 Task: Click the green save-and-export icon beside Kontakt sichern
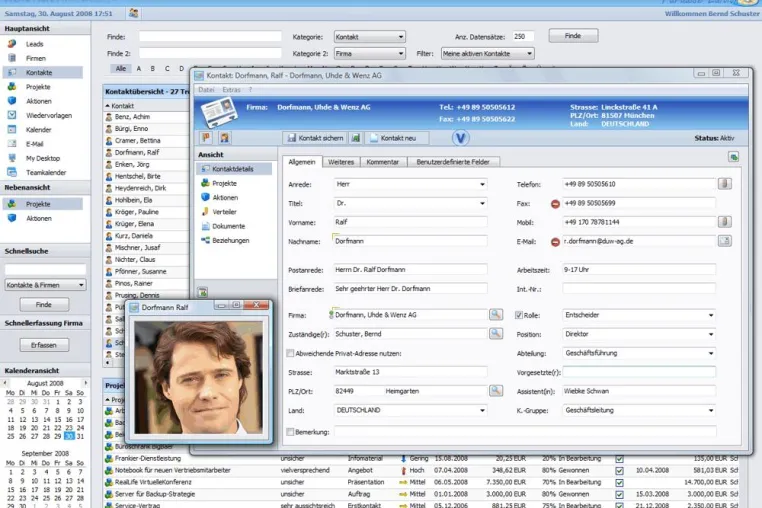tap(356, 138)
